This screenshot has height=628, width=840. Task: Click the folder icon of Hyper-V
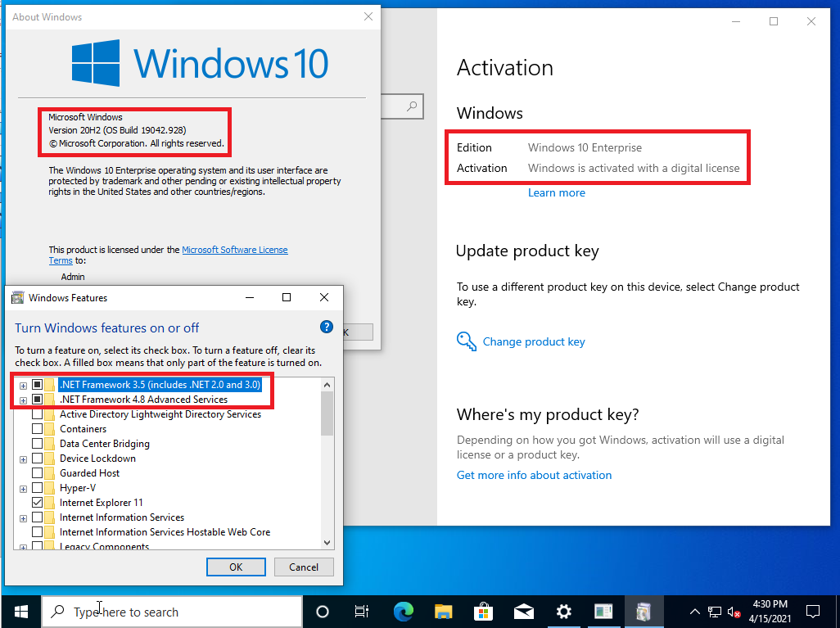pos(50,488)
